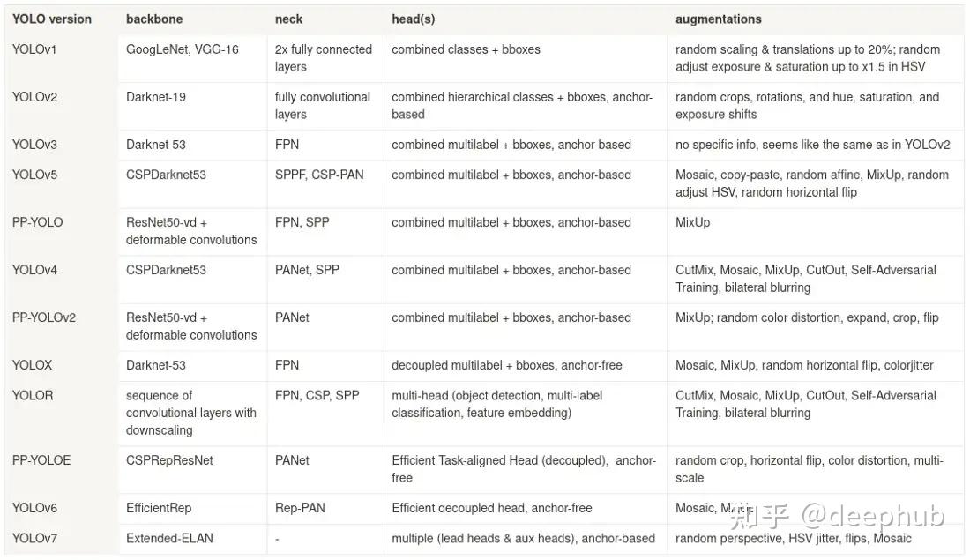Click the "GoogLeNet, VGG-16" backbone cell
The width and height of the screenshot is (970, 560).
click(183, 49)
